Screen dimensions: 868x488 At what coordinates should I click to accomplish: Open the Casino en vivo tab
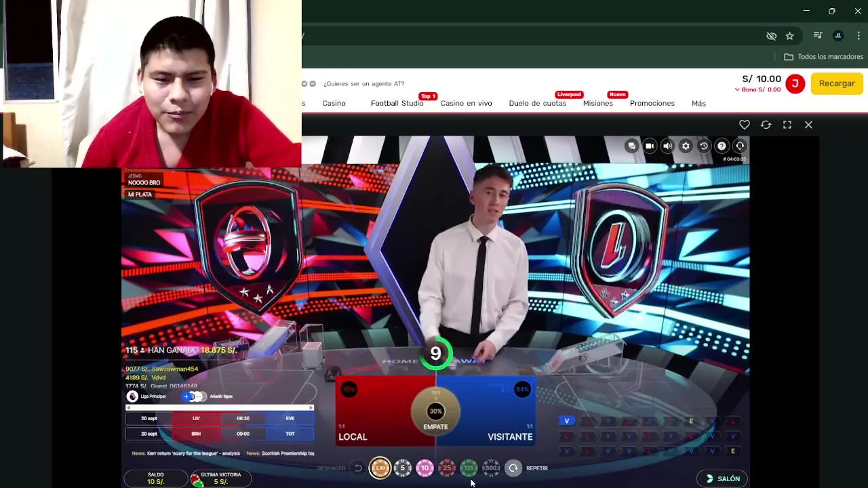[466, 103]
